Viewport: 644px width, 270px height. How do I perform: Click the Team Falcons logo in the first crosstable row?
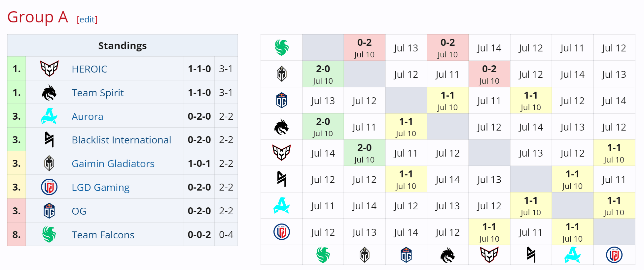coord(281,47)
